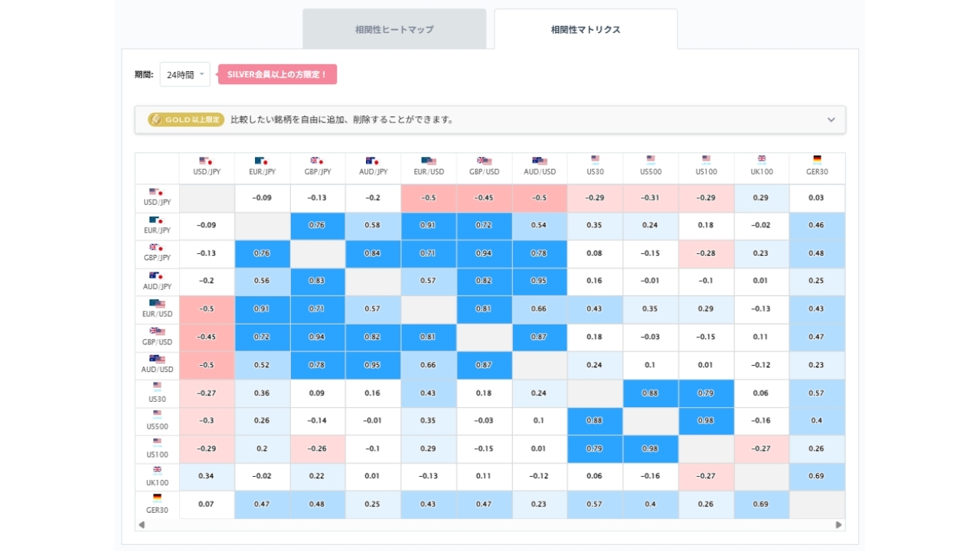Select 0.95 in the AUD/JPY row

(540, 281)
